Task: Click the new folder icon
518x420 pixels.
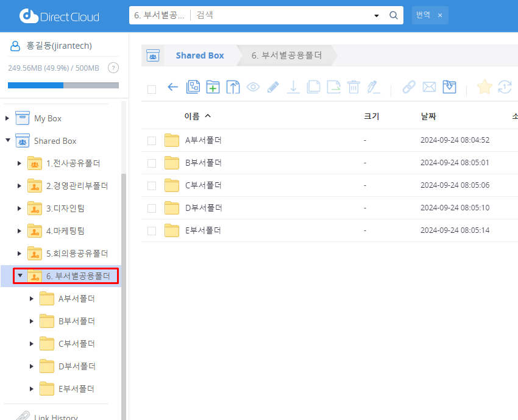Action: pos(213,87)
